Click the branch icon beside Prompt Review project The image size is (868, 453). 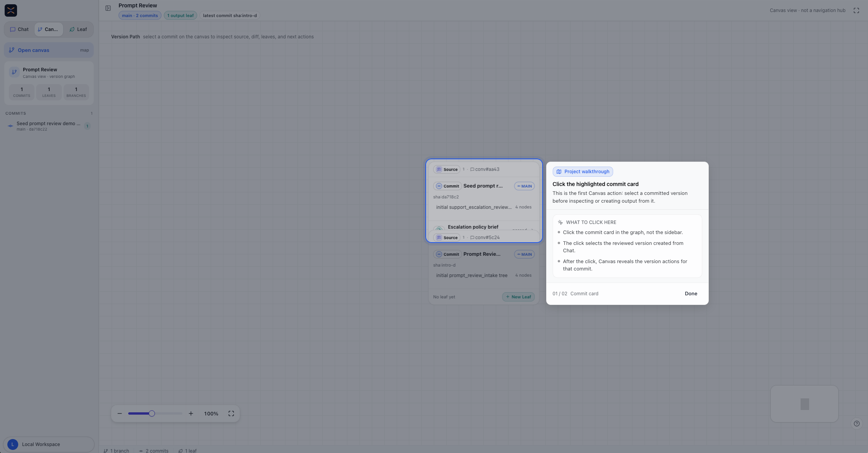pyautogui.click(x=14, y=72)
